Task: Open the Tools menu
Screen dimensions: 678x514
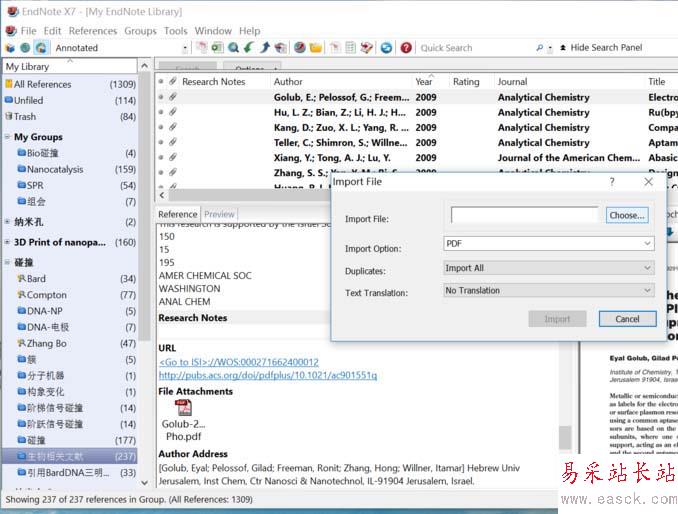Action: [176, 31]
